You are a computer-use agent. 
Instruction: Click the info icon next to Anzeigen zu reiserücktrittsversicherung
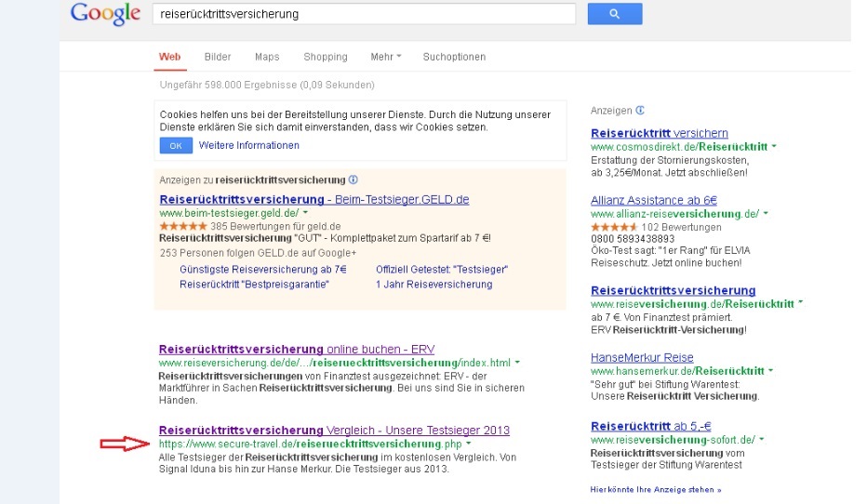click(353, 179)
